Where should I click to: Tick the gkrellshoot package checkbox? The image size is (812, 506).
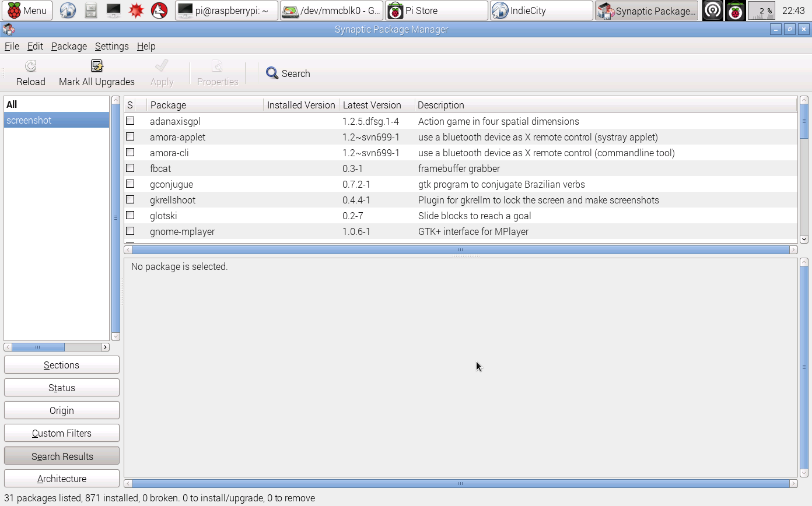tap(130, 200)
